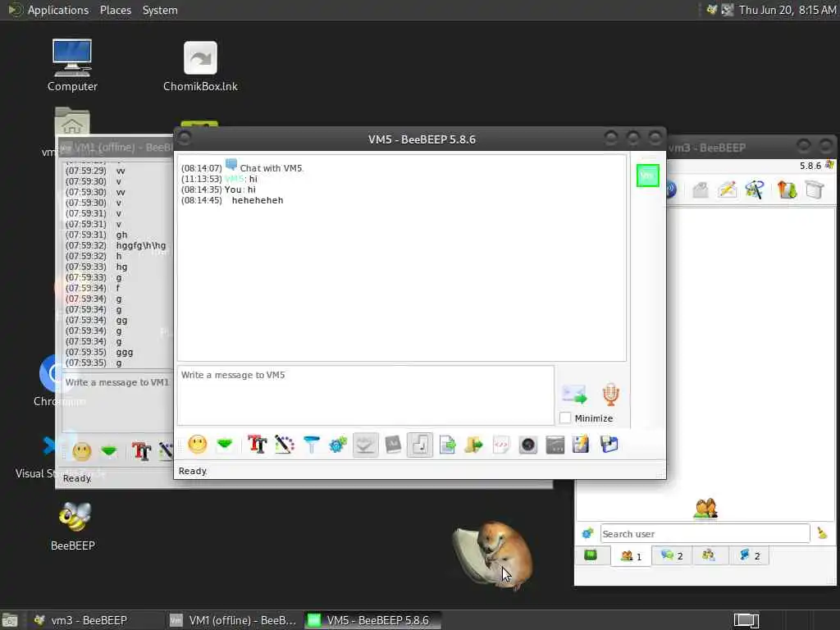Screen dimensions: 840x630
Task: Click the bee icon beside 5.8.6 version
Action: [830, 165]
